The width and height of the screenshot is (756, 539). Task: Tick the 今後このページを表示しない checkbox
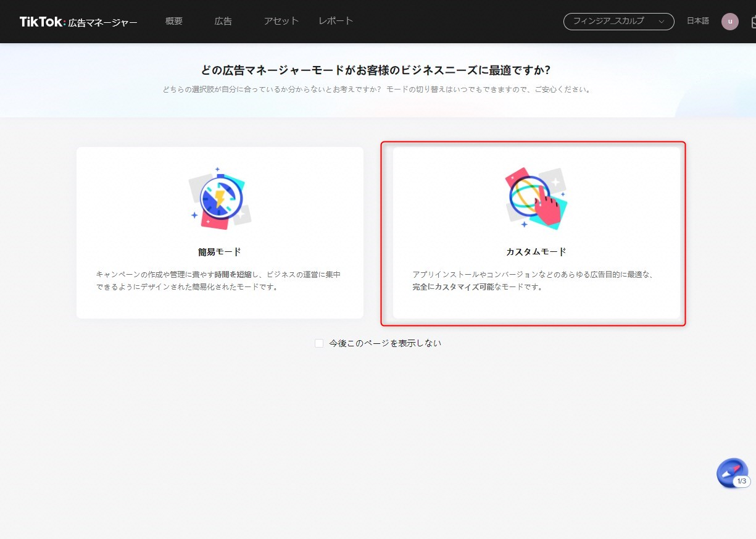319,343
